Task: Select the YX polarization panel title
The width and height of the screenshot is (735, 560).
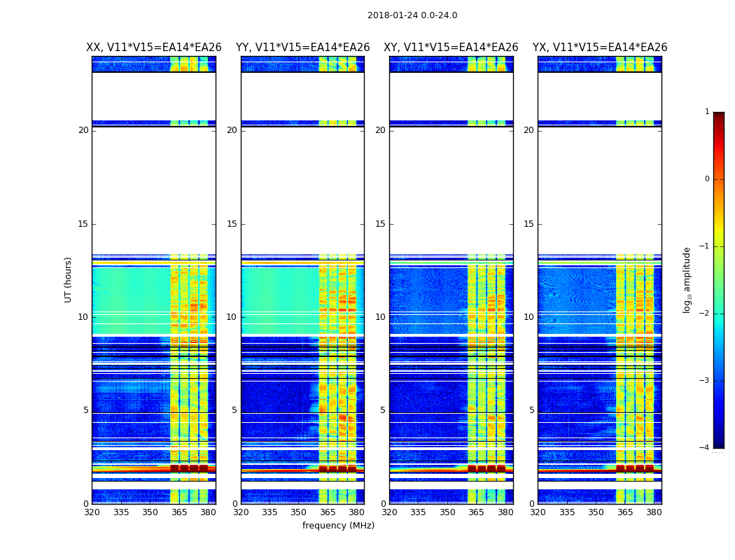Action: tap(599, 48)
